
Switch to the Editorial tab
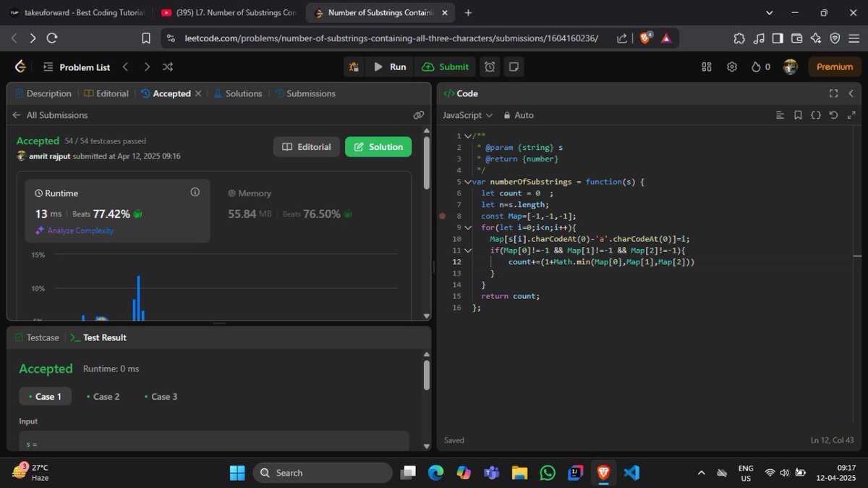point(106,93)
